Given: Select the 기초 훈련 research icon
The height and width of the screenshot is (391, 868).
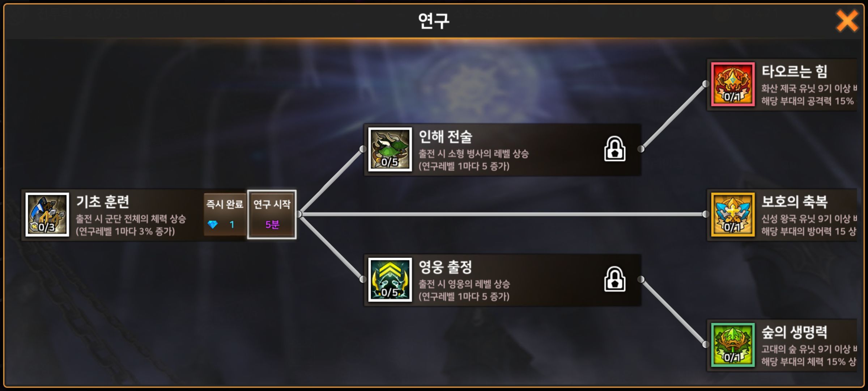Looking at the screenshot, I should click(47, 214).
